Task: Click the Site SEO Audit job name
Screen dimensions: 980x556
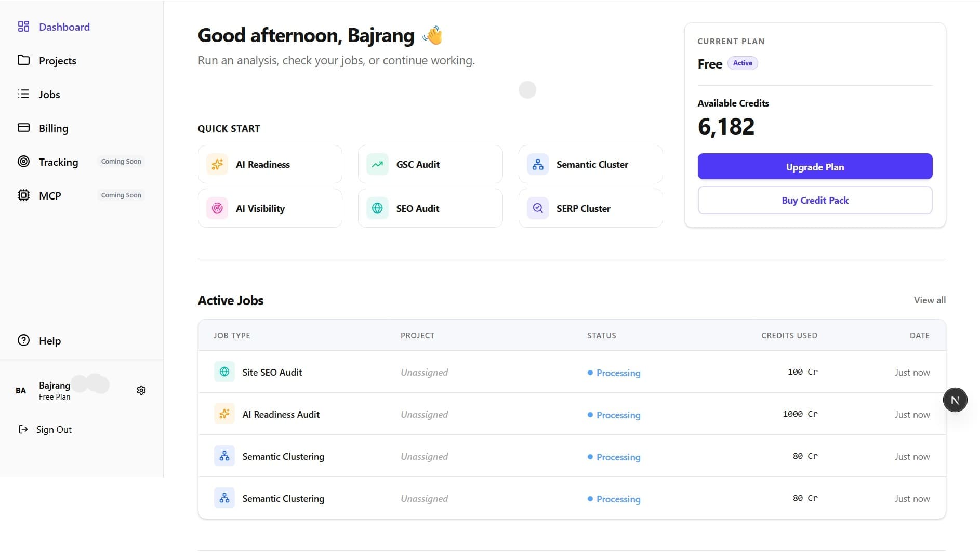Action: [x=272, y=372]
